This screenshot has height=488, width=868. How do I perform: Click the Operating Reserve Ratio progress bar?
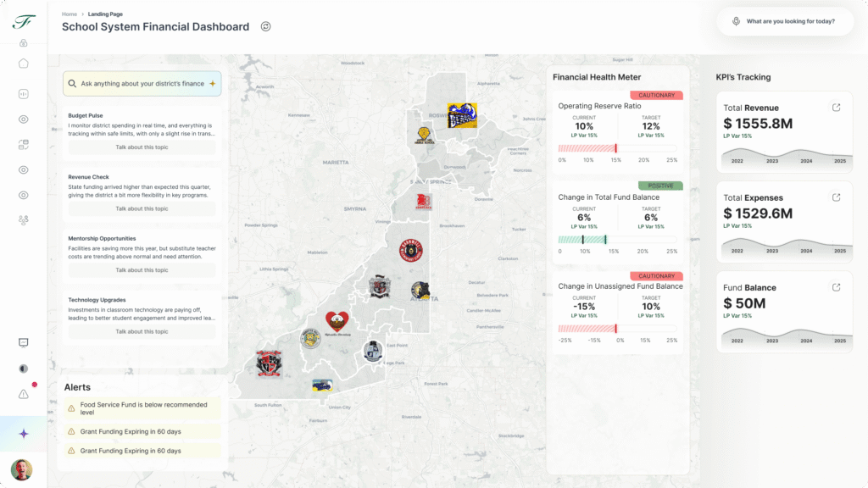[617, 148]
